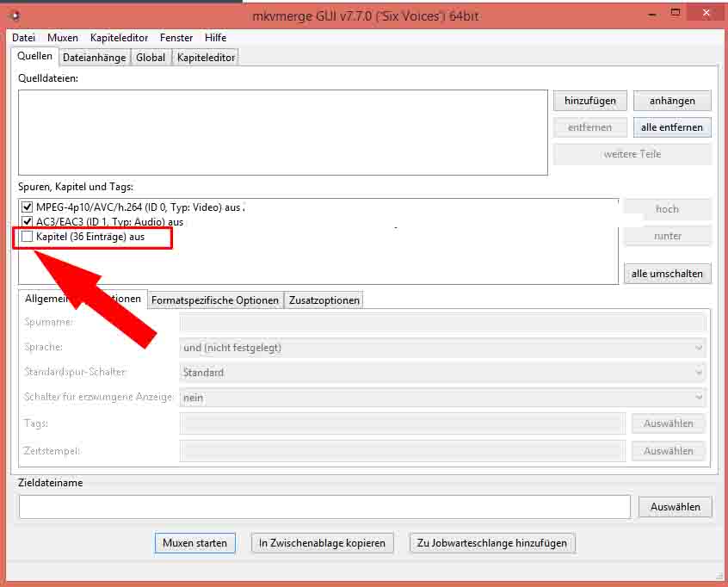This screenshot has width=728, height=587.
Task: Click the mkvmerge app icon in title bar
Action: pos(15,16)
